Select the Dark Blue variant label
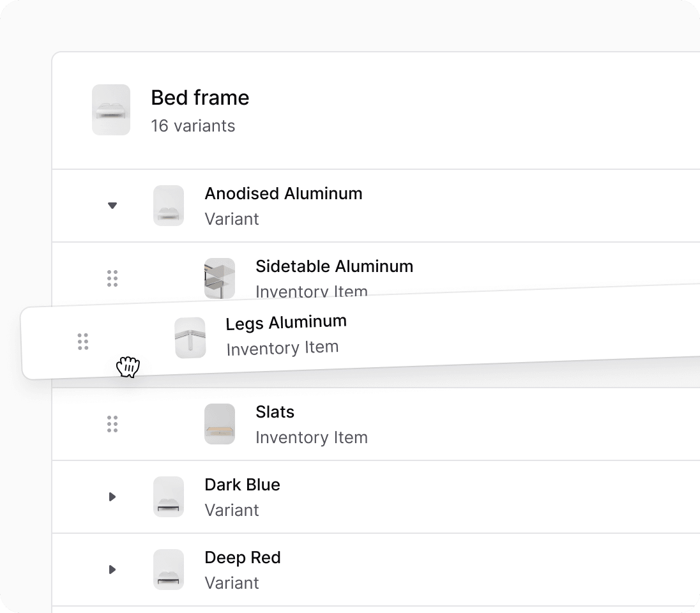Screen dimensions: 700x613 tap(243, 485)
